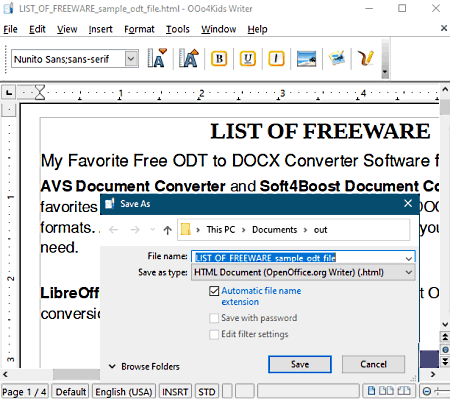The width and height of the screenshot is (450, 399).
Task: Insert picture from file icon
Action: [306, 59]
